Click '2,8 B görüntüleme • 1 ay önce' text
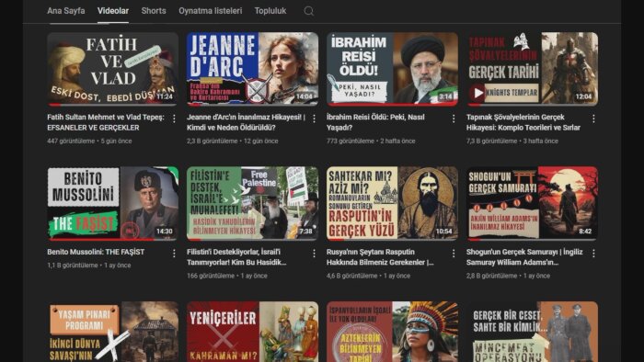 click(x=508, y=276)
